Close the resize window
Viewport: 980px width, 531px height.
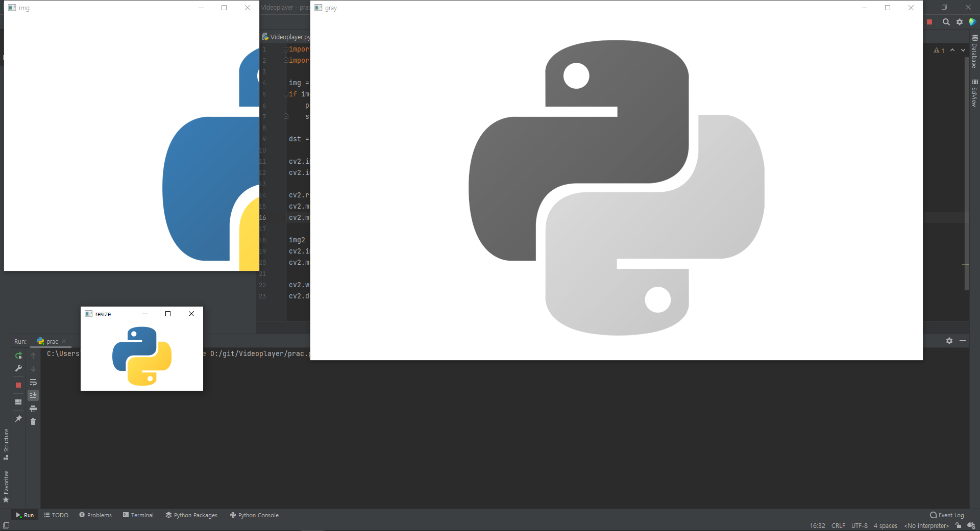pos(191,314)
